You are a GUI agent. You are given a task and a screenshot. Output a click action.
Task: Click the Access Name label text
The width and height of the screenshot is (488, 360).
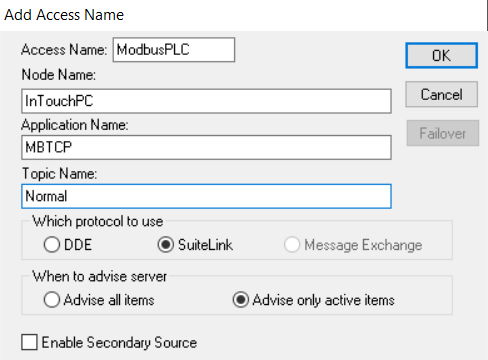pos(64,50)
